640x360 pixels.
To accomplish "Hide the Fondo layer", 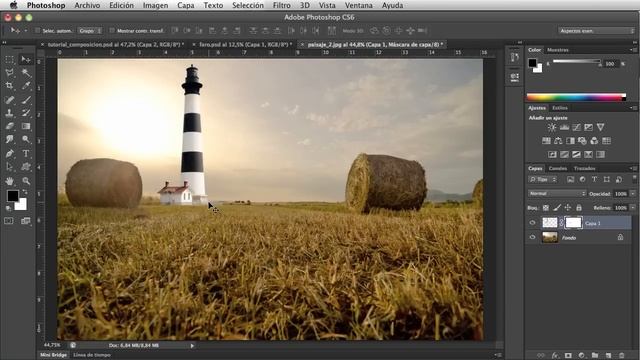I will (532, 237).
